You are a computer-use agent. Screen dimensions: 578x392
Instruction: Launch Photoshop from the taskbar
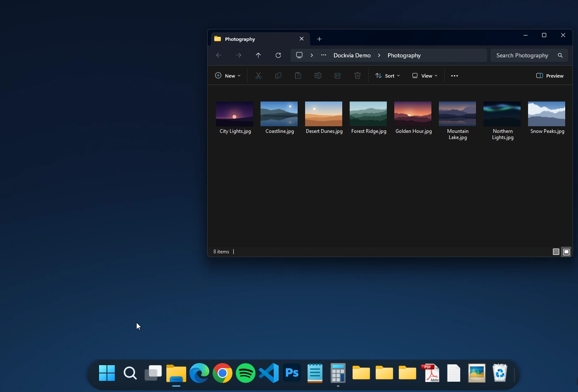(x=292, y=373)
